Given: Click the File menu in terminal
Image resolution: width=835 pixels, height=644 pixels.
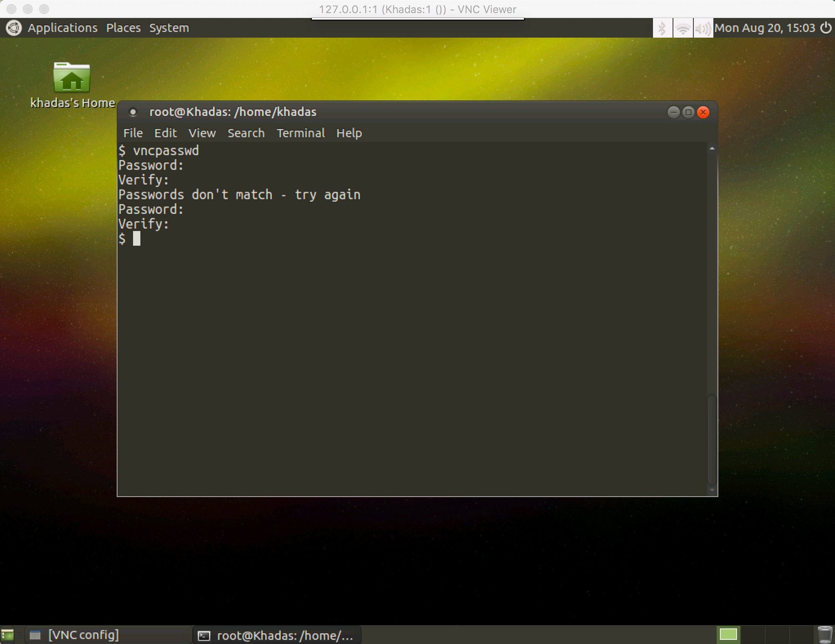Looking at the screenshot, I should (133, 133).
